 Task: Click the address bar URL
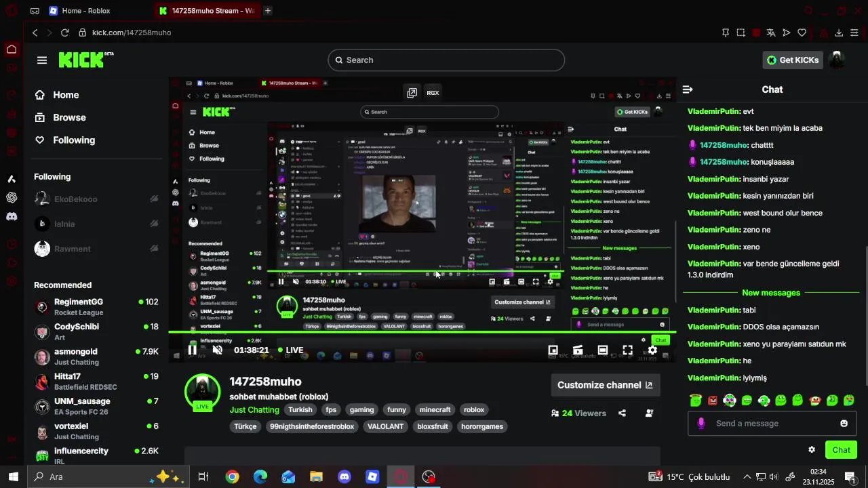[x=132, y=33]
